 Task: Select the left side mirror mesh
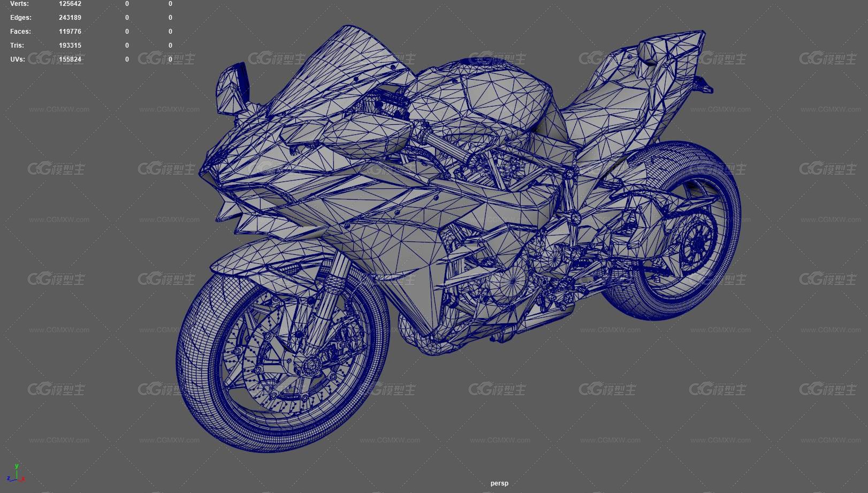pos(233,88)
